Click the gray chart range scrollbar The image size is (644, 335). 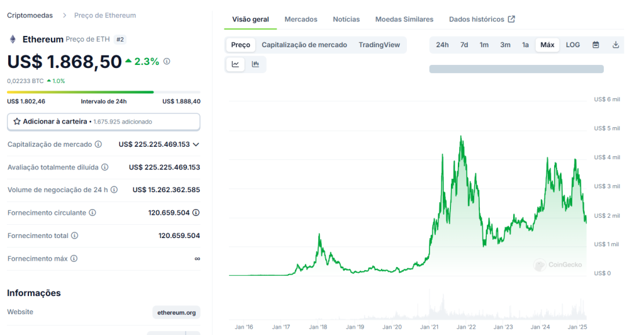click(x=516, y=69)
